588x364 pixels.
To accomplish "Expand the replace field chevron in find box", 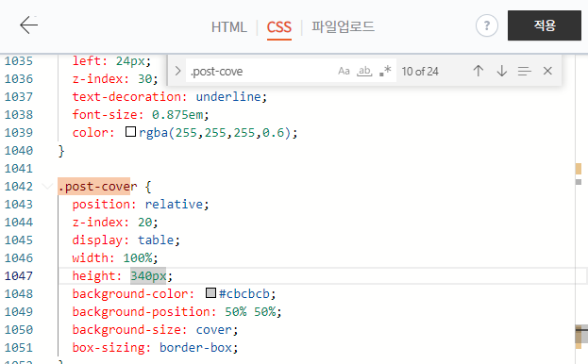I will 177,71.
